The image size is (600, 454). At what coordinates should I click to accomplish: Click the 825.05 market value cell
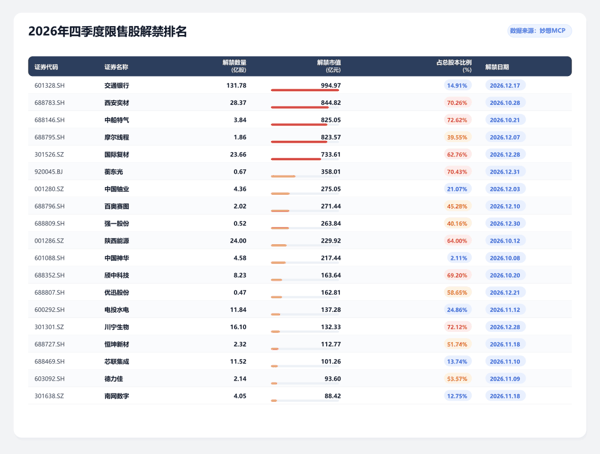point(331,120)
